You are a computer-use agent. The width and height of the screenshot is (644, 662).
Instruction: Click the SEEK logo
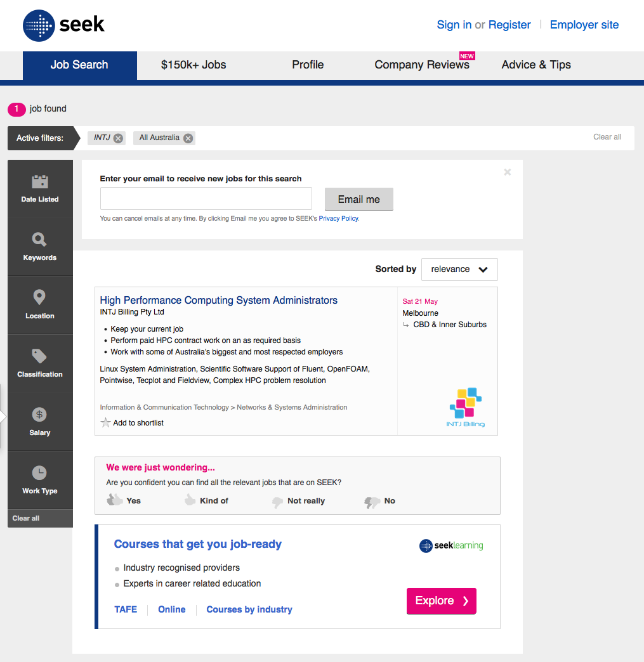click(x=63, y=25)
